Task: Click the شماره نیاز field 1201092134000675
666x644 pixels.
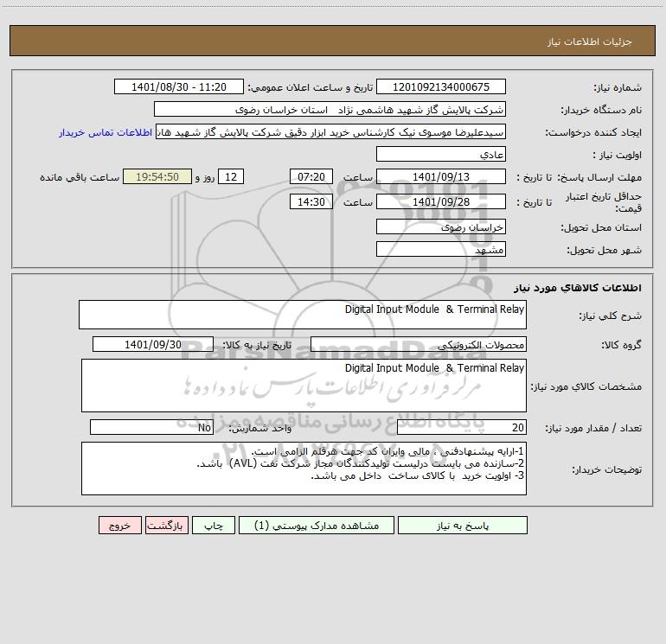Action: click(441, 86)
